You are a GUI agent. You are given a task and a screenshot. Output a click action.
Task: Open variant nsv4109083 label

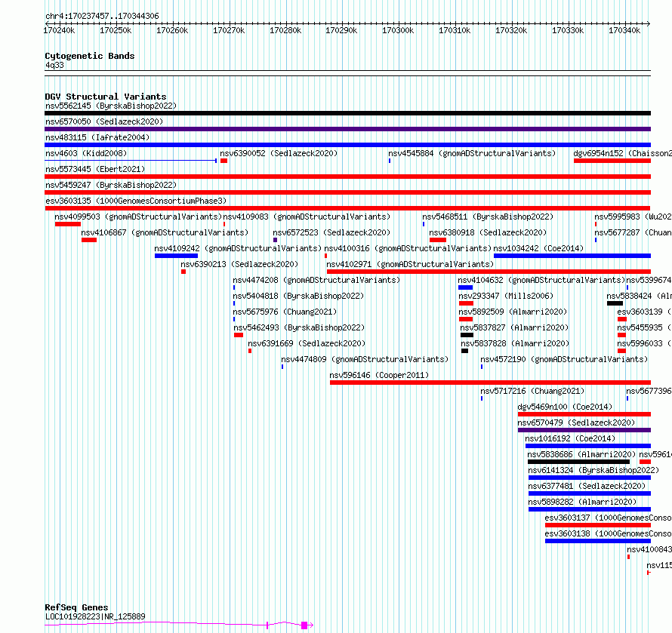307,217
